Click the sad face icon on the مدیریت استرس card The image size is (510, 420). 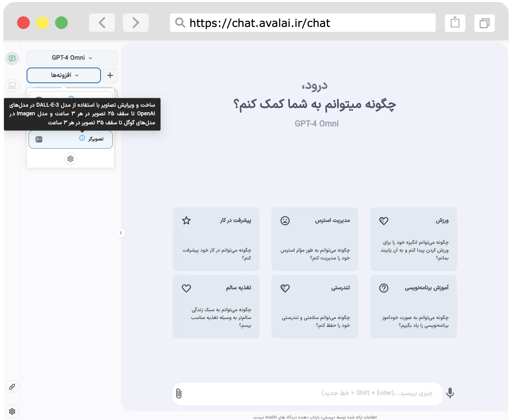point(285,221)
